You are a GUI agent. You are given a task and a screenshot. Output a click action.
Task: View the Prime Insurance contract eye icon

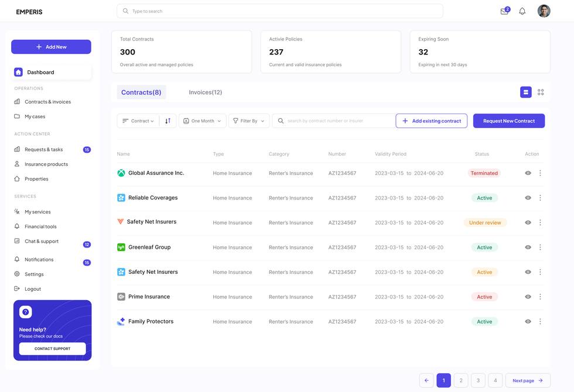click(528, 297)
